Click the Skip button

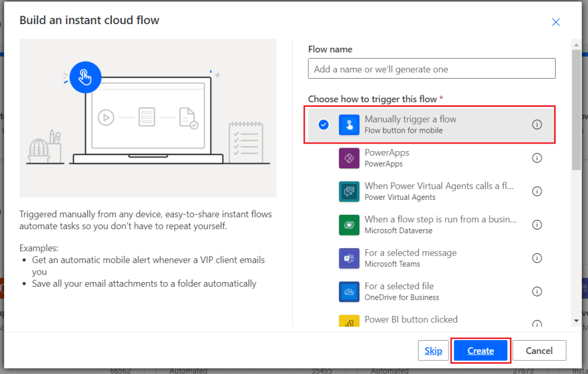433,350
